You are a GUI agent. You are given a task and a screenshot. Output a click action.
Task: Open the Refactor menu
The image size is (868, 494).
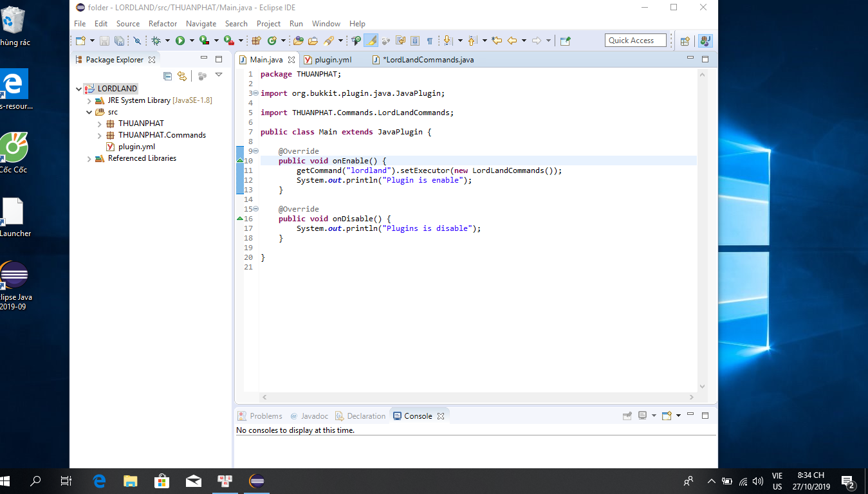(x=162, y=24)
